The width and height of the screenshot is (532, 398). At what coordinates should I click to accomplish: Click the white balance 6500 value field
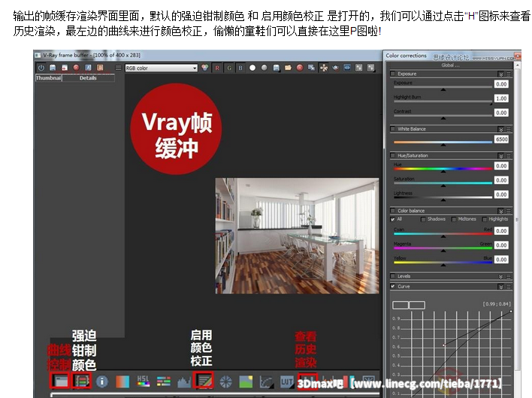pyautogui.click(x=501, y=140)
